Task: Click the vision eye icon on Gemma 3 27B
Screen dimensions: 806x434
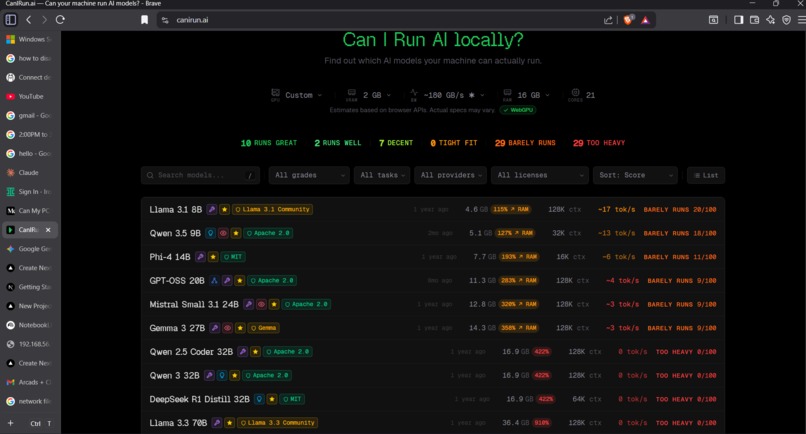Action: 227,328
